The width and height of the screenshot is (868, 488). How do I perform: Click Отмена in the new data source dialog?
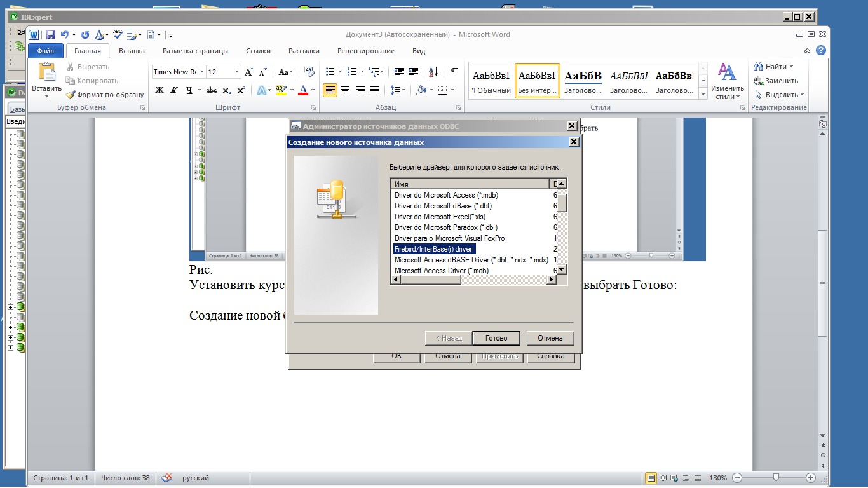pos(550,338)
